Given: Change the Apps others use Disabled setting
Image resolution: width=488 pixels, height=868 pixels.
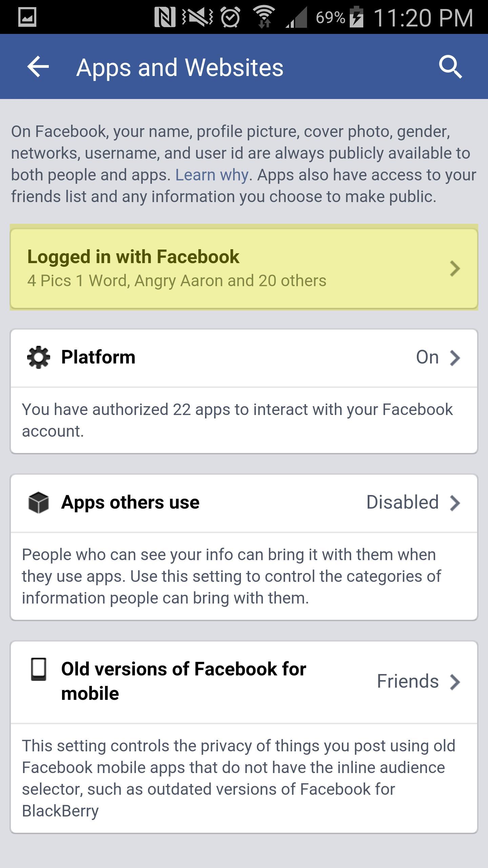Looking at the screenshot, I should (x=402, y=502).
